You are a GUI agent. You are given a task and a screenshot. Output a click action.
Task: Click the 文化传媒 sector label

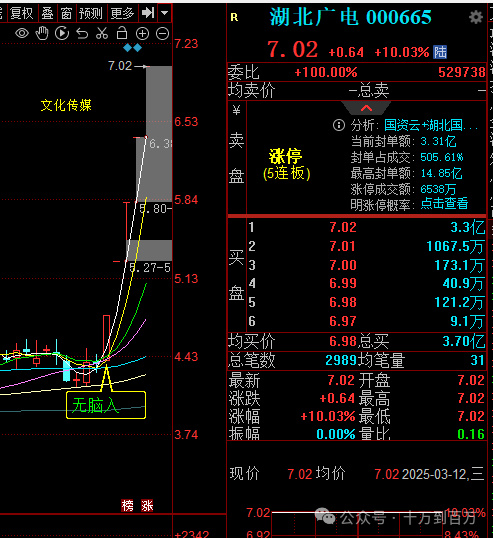tap(66, 105)
